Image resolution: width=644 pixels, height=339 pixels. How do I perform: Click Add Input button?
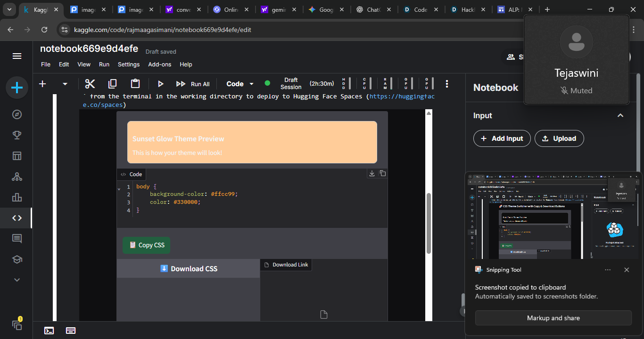(502, 138)
